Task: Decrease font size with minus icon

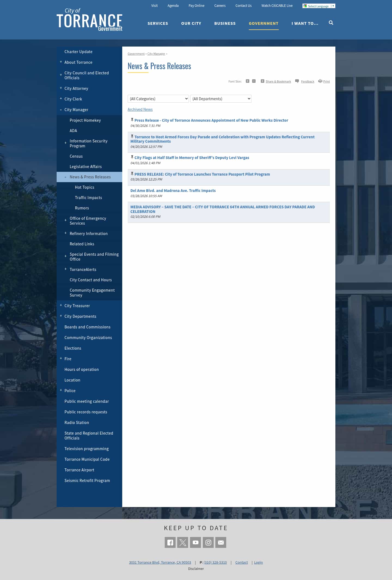Action: pyautogui.click(x=254, y=81)
